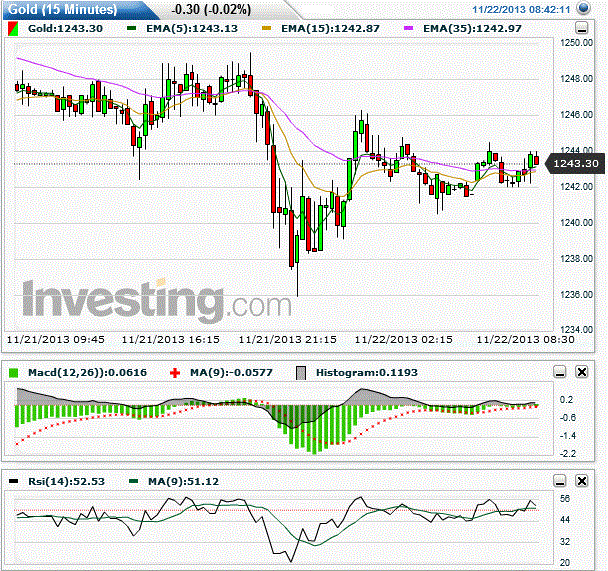Click the green EMA(5) legend swatch

click(x=132, y=28)
